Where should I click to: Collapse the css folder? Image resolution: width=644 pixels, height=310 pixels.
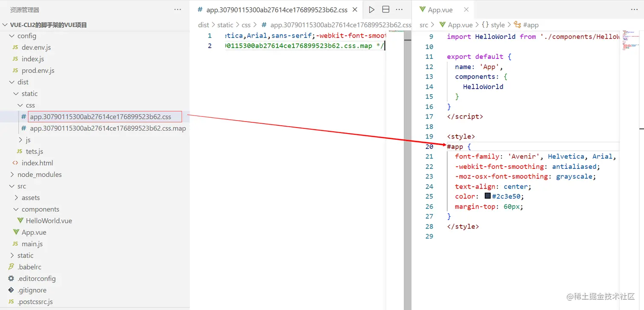[20, 105]
